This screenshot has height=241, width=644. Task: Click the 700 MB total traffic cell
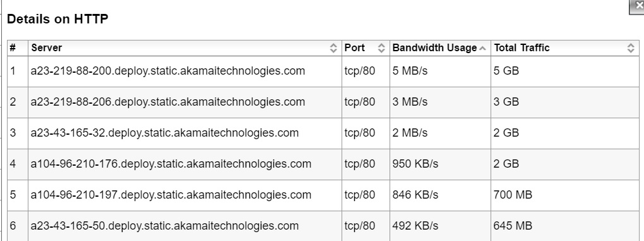click(513, 195)
